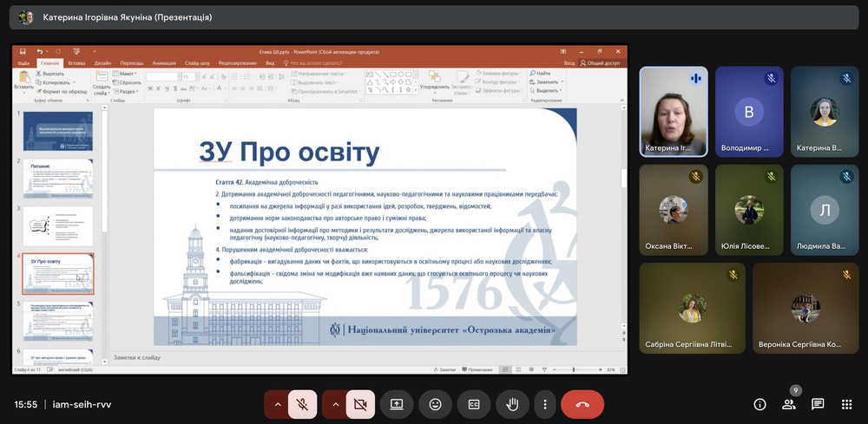Expand video settings arrow beside camera

334,404
